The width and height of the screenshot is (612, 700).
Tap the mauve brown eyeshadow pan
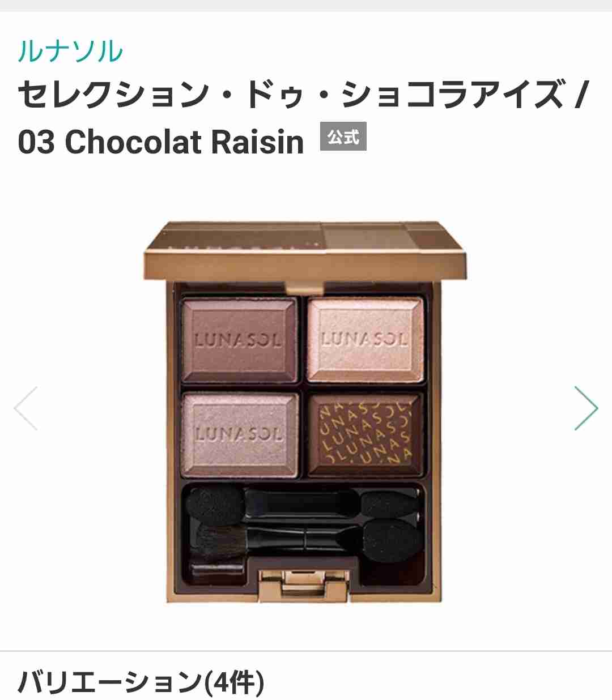coord(239,341)
